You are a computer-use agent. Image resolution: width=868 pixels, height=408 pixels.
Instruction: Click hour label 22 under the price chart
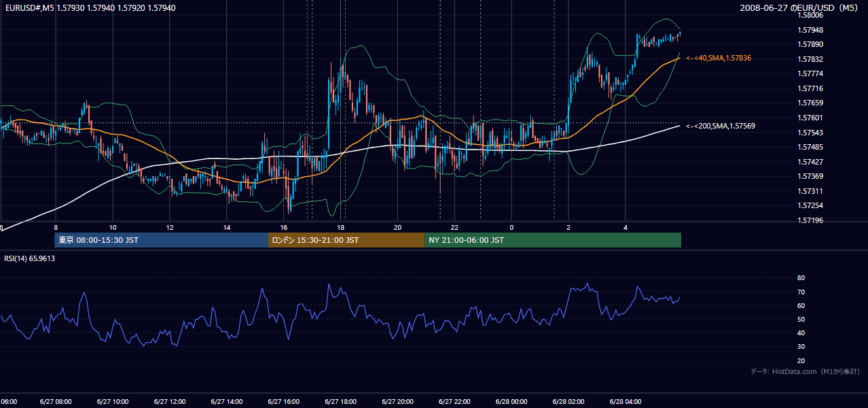455,227
